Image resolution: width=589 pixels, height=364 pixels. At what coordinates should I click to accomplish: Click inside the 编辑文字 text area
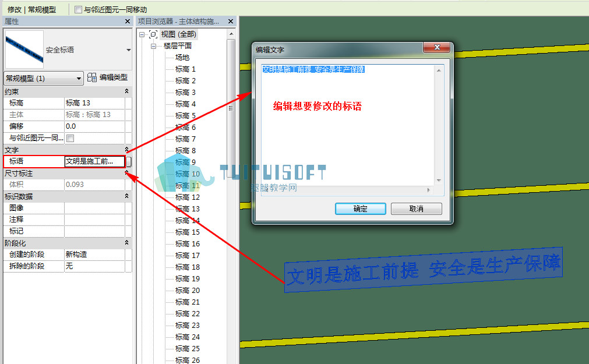pyautogui.click(x=347, y=126)
